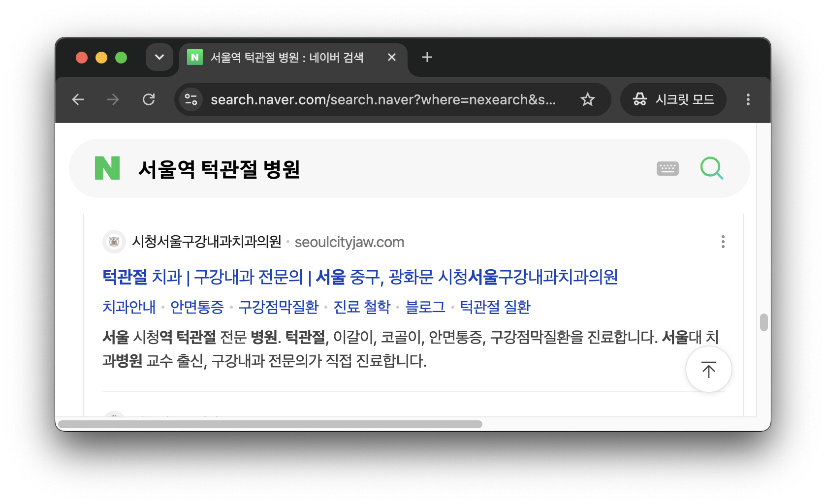Click the browser forward arrow
The height and width of the screenshot is (504, 826).
tap(113, 100)
